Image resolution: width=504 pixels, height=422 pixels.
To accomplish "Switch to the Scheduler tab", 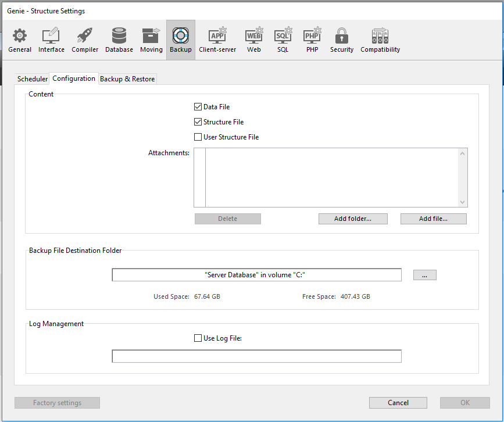I will 32,78.
